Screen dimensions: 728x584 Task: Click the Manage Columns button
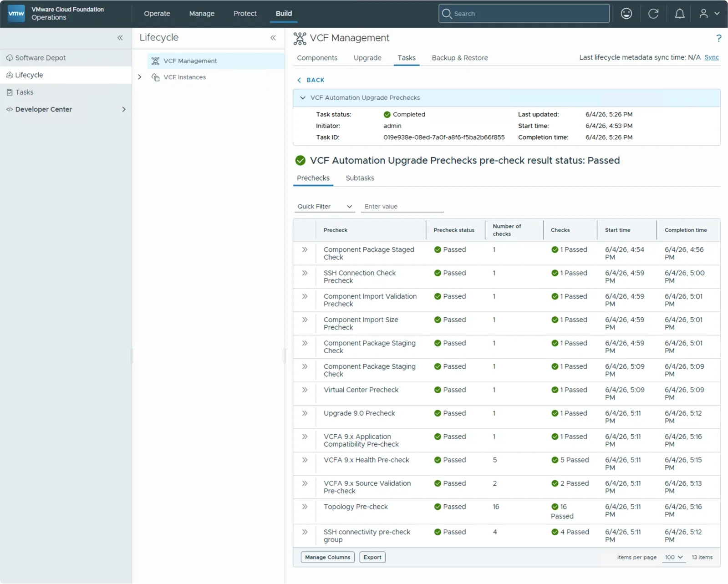click(x=328, y=558)
